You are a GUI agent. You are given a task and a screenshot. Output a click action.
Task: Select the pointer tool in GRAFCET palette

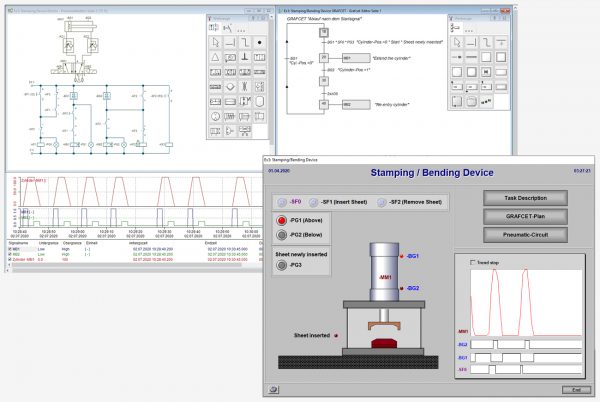(457, 42)
